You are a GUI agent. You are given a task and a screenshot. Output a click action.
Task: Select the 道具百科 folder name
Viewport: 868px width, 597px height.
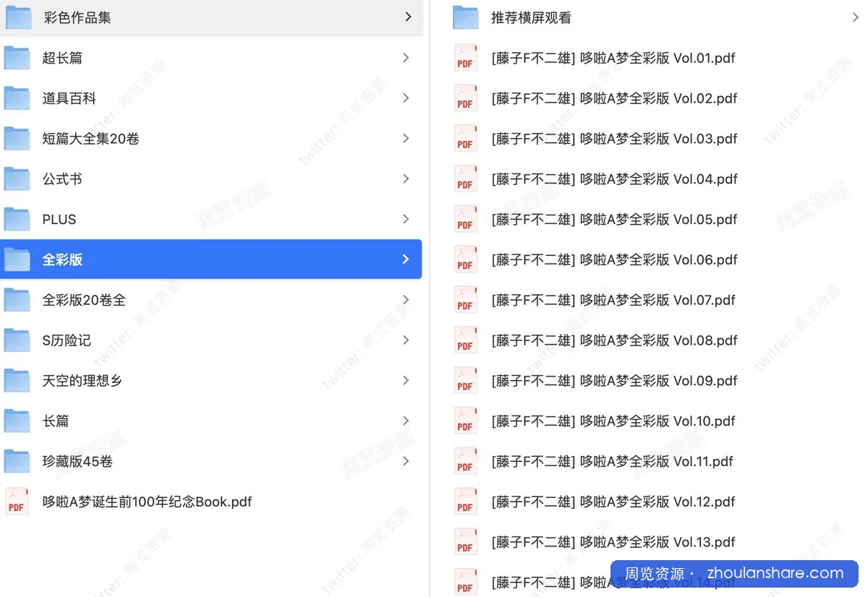(x=69, y=98)
